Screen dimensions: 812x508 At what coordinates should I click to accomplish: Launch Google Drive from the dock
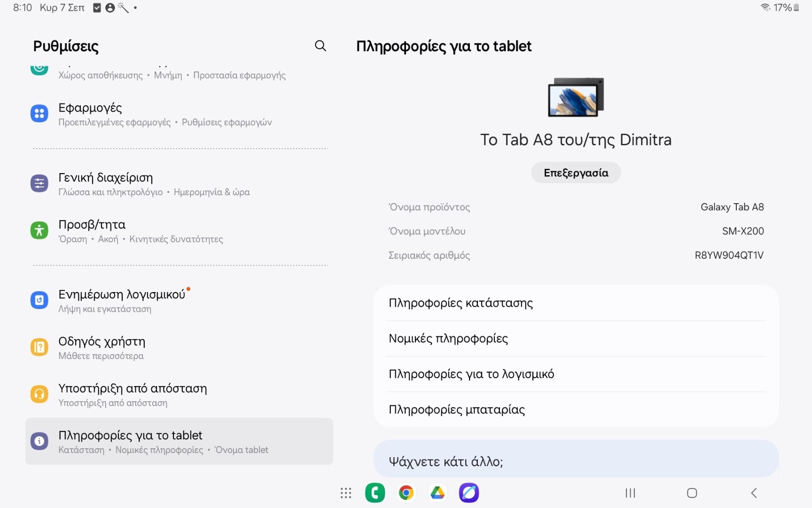437,493
